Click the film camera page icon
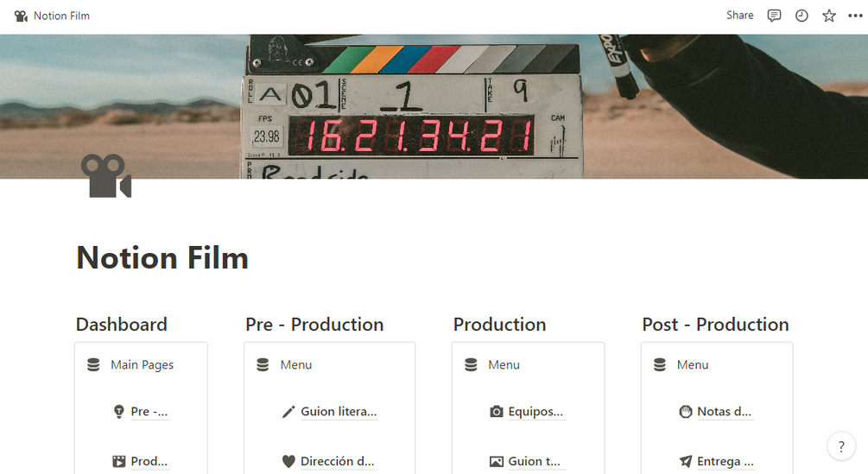The height and width of the screenshot is (474, 868). (x=105, y=176)
